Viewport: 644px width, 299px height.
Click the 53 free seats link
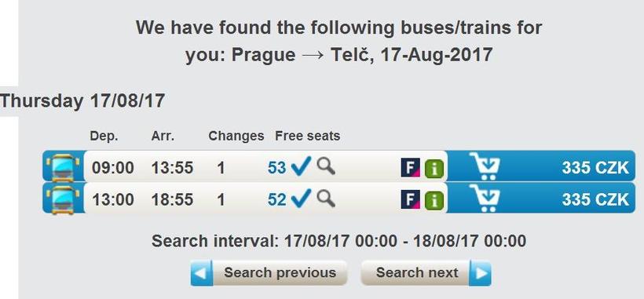point(276,168)
